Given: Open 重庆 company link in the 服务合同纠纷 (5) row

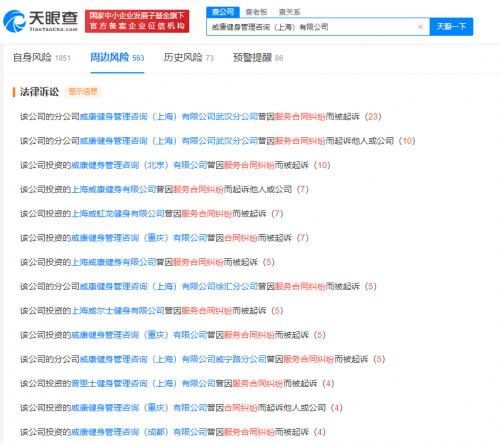Looking at the screenshot, I should coord(139,335).
